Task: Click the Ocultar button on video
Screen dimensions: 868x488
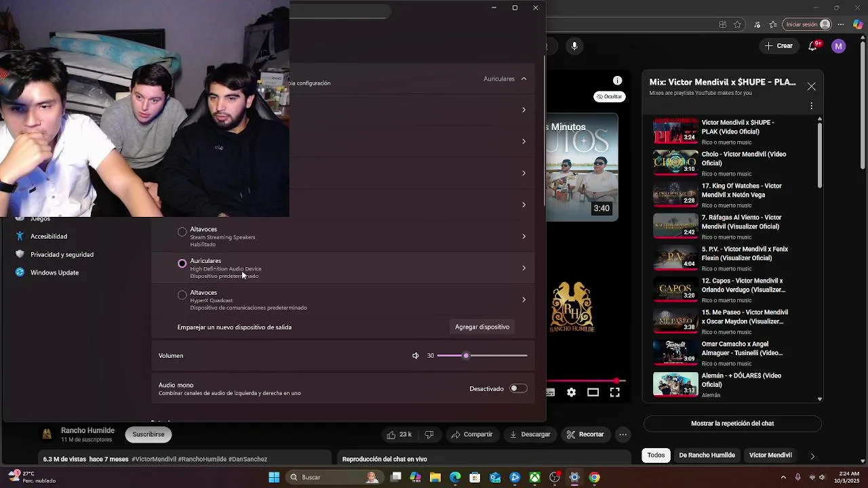Action: pyautogui.click(x=609, y=97)
